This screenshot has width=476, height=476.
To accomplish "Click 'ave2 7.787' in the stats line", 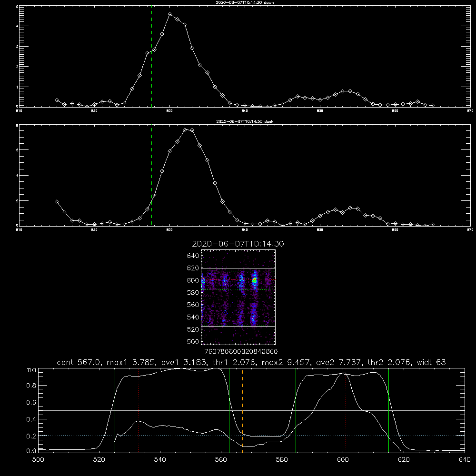I will pyautogui.click(x=338, y=362).
